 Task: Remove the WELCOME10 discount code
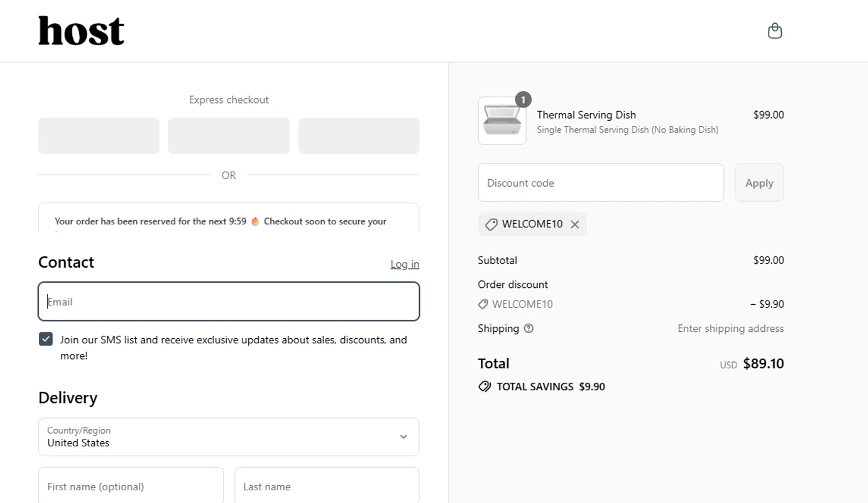pyautogui.click(x=575, y=224)
